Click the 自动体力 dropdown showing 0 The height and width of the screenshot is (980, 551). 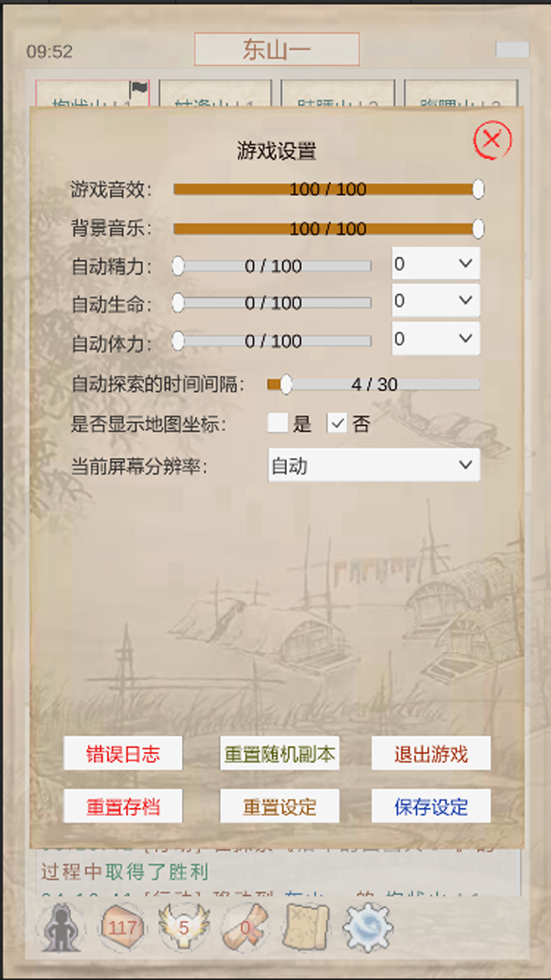(435, 338)
